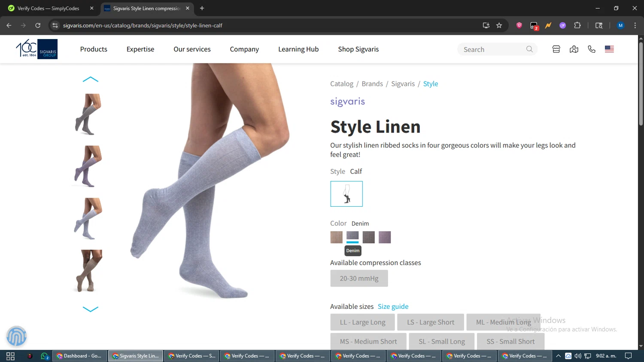Open the Expertise menu
Viewport: 644px width, 362px height.
pyautogui.click(x=140, y=49)
